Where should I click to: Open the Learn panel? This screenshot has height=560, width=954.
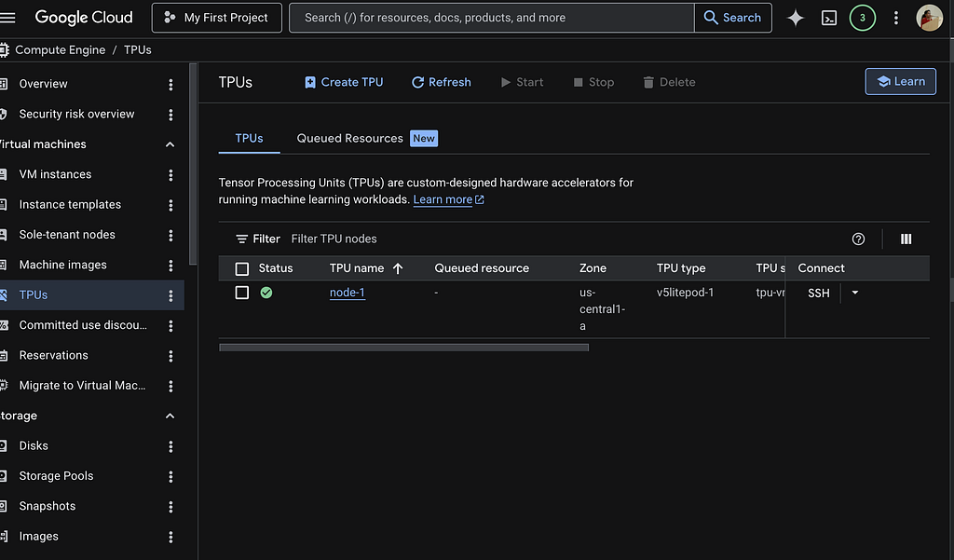click(x=901, y=82)
